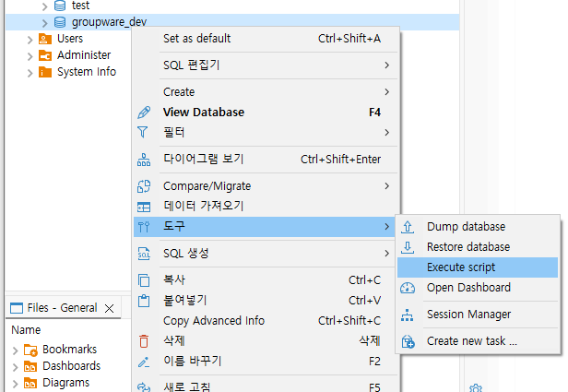
Task: Select the groupware_dev database item
Action: point(108,22)
